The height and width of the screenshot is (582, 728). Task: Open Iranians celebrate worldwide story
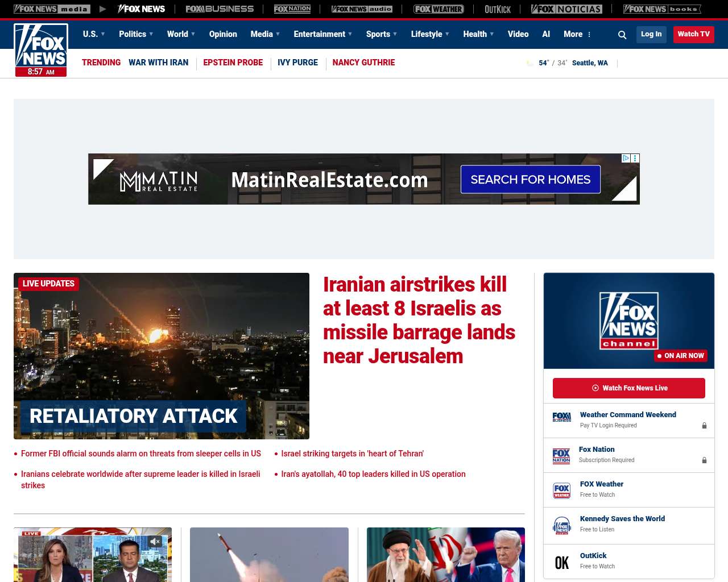[x=140, y=480]
